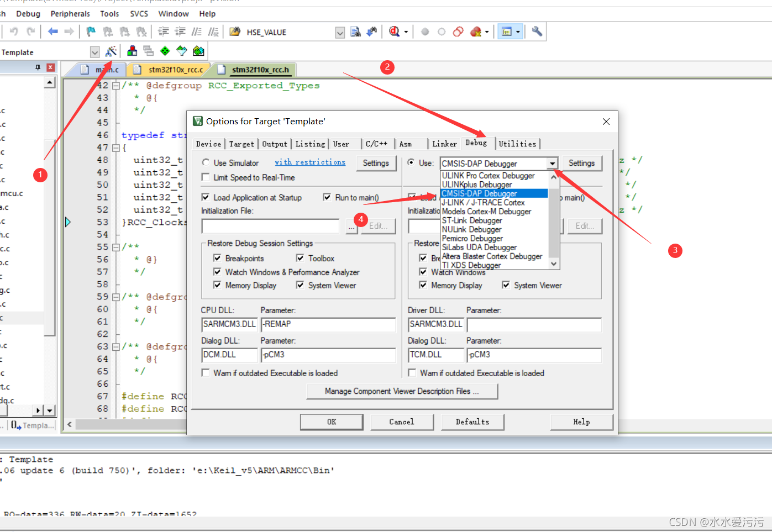
Task: Toggle the Project window layout icon
Action: [x=506, y=31]
